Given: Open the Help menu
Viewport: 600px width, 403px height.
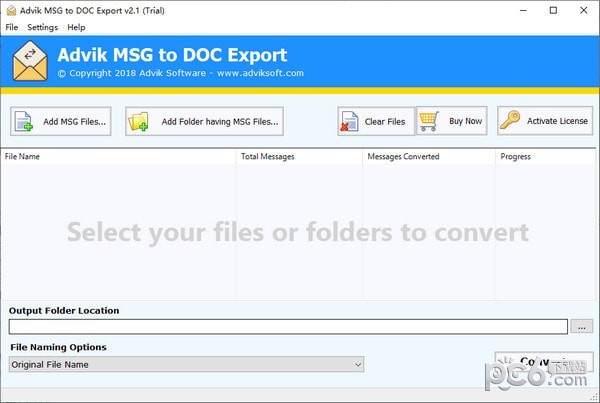Looking at the screenshot, I should tap(76, 27).
